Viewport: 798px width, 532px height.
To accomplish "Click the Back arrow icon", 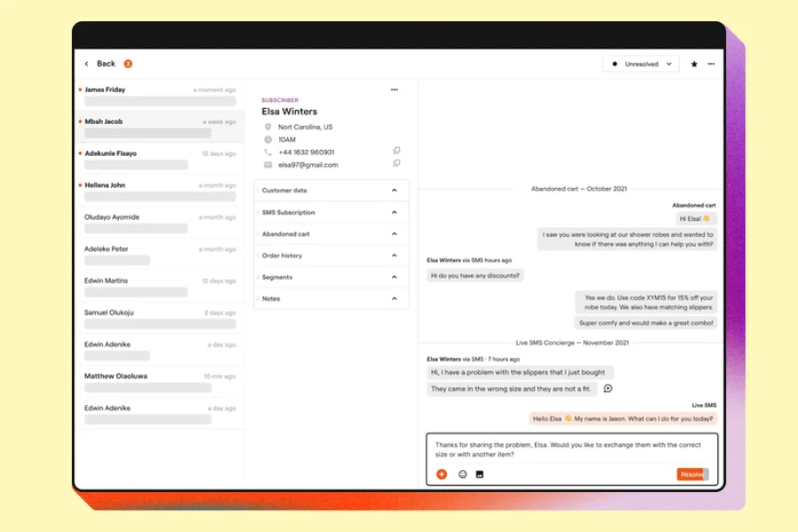I will pos(86,64).
